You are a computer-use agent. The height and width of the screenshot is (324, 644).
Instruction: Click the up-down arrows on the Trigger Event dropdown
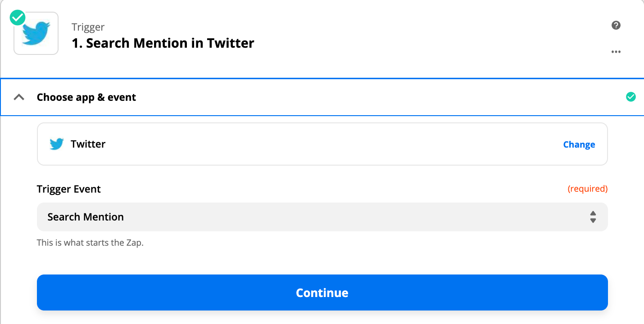click(593, 217)
